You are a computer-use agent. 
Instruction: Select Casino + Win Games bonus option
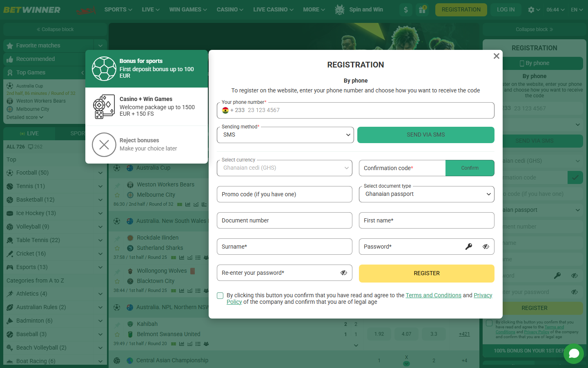pyautogui.click(x=147, y=106)
